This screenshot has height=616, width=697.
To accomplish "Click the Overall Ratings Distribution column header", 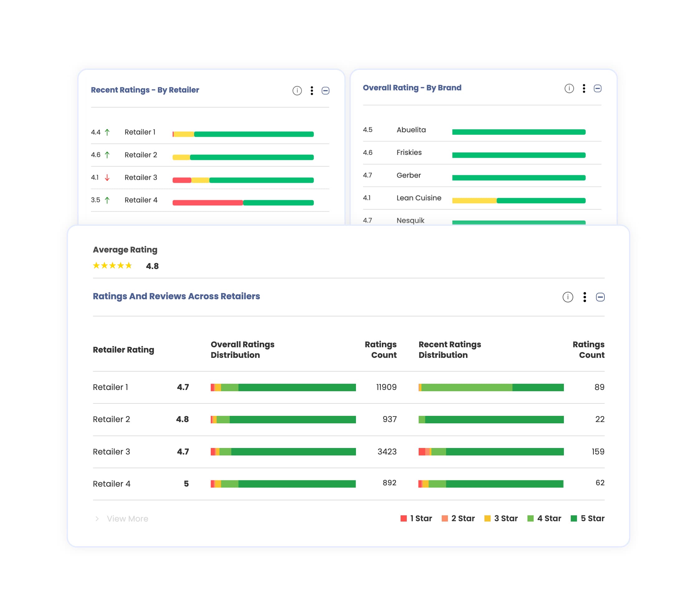I will pyautogui.click(x=242, y=349).
